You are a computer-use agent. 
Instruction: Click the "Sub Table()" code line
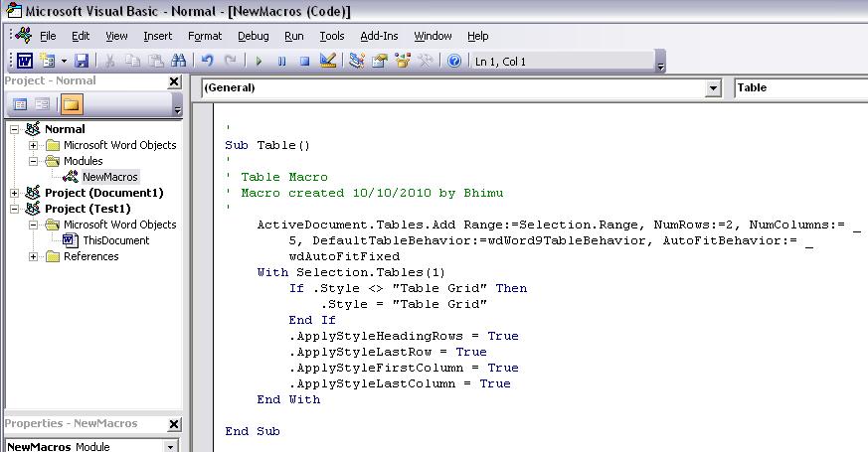click(267, 145)
